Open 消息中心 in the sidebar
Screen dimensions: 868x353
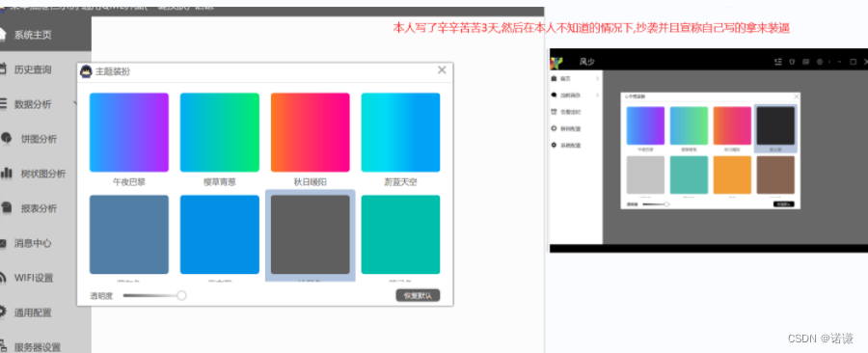pyautogui.click(x=33, y=243)
